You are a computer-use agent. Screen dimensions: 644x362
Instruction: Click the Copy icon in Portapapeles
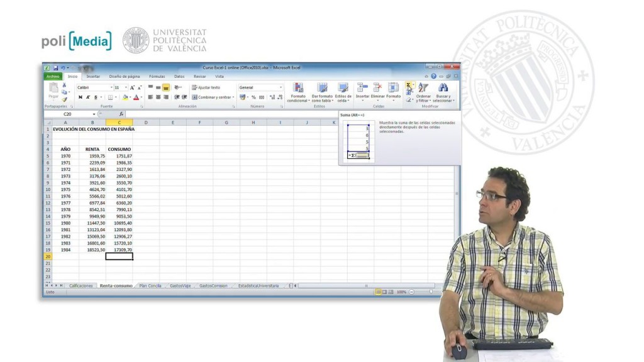point(64,92)
